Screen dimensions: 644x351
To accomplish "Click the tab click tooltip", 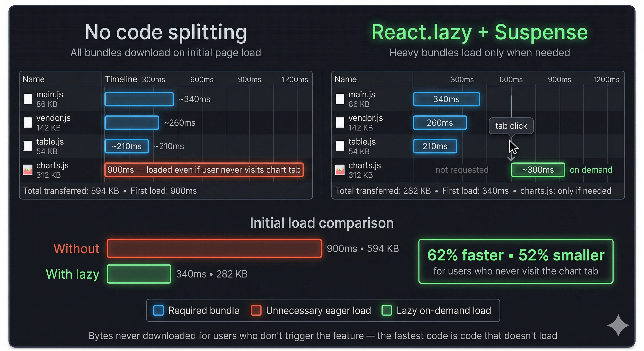I will pyautogui.click(x=511, y=126).
